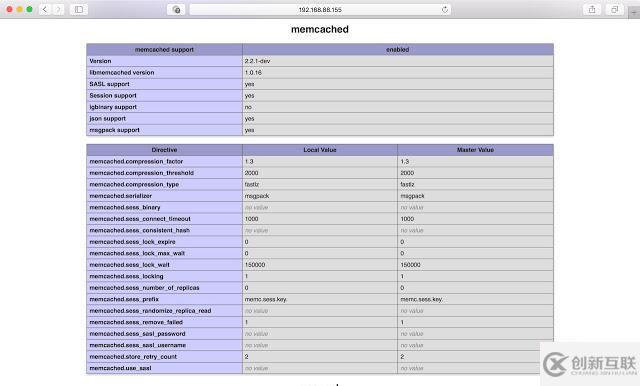The width and height of the screenshot is (640, 386).
Task: Select the memcached.sess_lock_wait local value 150000
Action: pyautogui.click(x=255, y=265)
